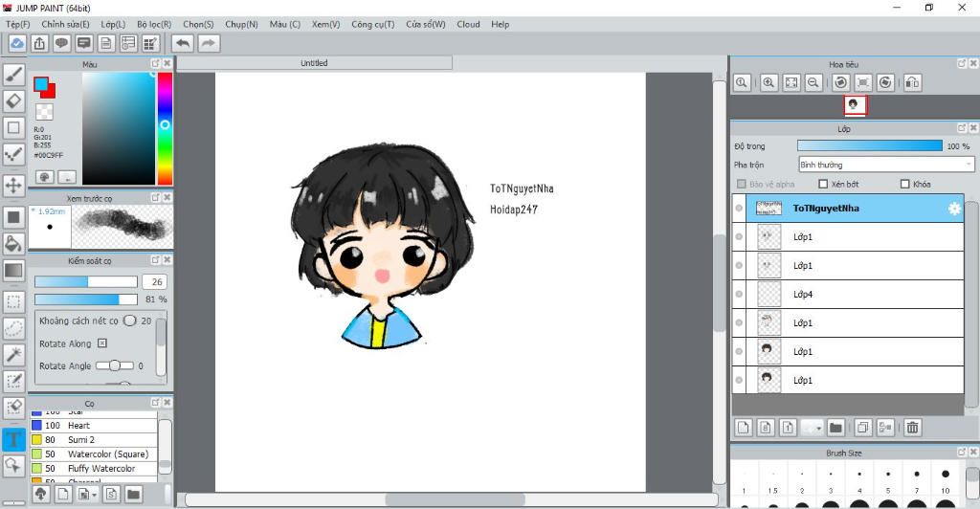Viewport: 980px width, 509px height.
Task: Select the Fill rectangle shape tool
Action: coord(13,217)
